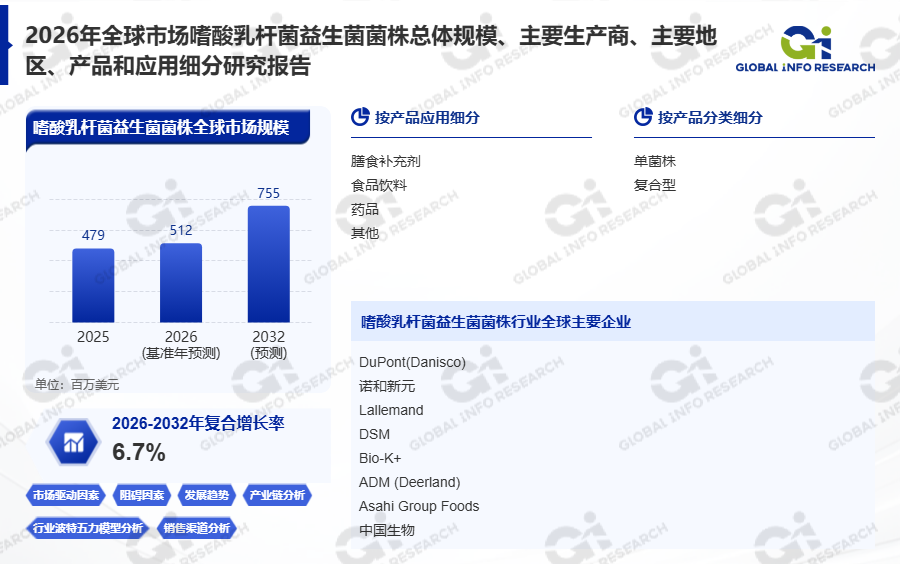Click the 按产品分类细分 heading
This screenshot has height=564, width=900.
tap(710, 118)
